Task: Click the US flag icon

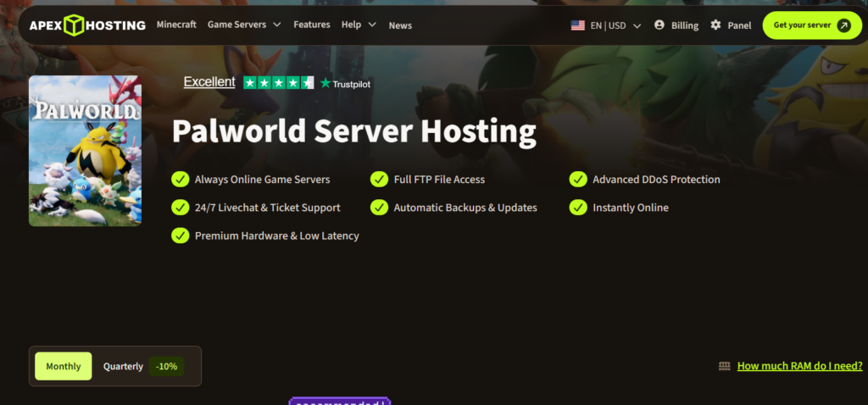Action: (578, 25)
